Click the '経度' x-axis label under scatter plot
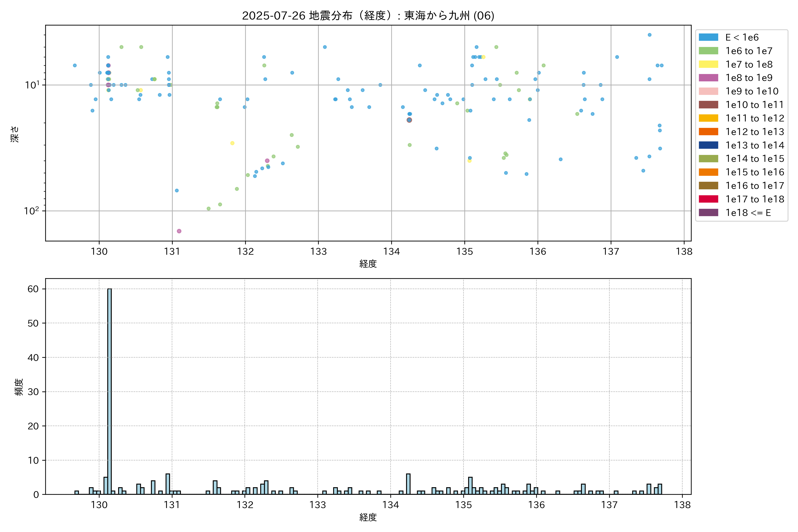798x532 pixels. [x=368, y=264]
